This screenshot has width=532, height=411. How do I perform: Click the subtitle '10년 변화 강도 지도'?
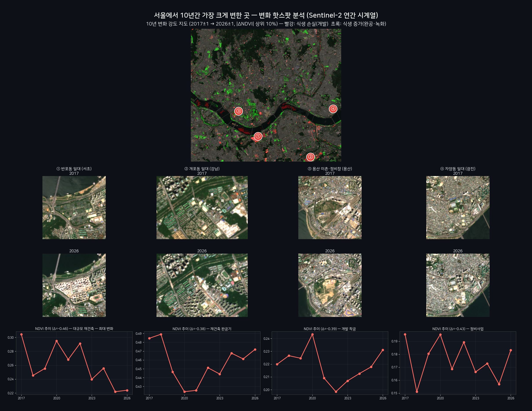click(167, 24)
